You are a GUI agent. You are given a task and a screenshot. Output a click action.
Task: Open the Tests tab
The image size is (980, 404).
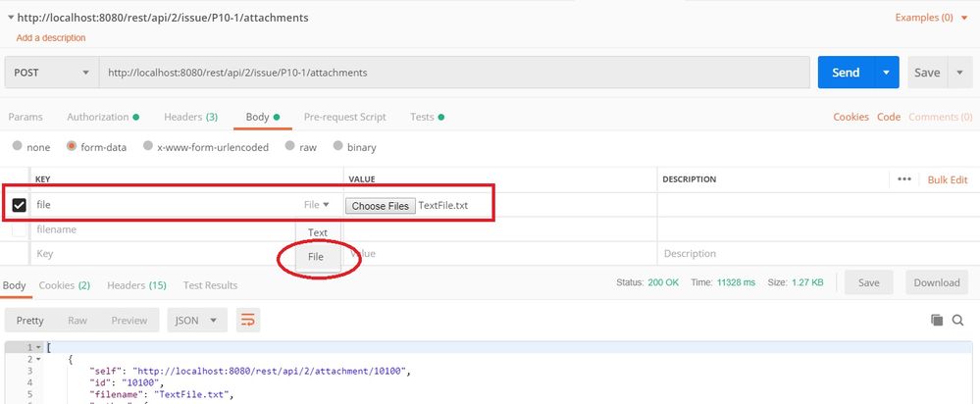427,117
